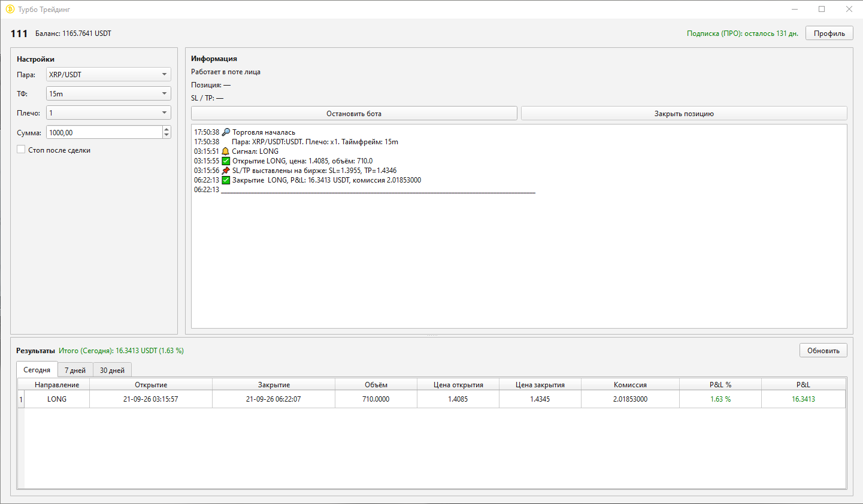Select row 1 header in results table
Screen dimensions: 863x504
coord(21,399)
